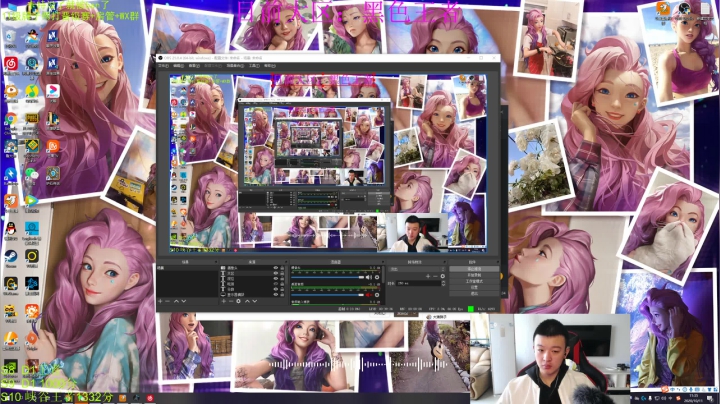Toggle visibility eye of the display capture source
720x404 pixels.
tap(276, 295)
